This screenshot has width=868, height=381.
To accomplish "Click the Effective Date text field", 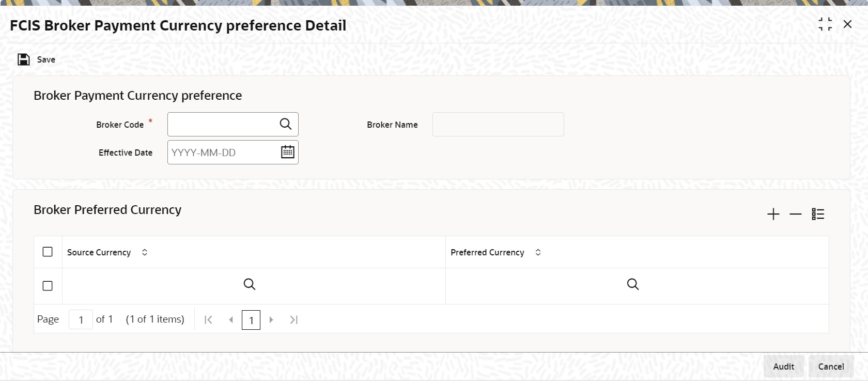I will point(223,152).
